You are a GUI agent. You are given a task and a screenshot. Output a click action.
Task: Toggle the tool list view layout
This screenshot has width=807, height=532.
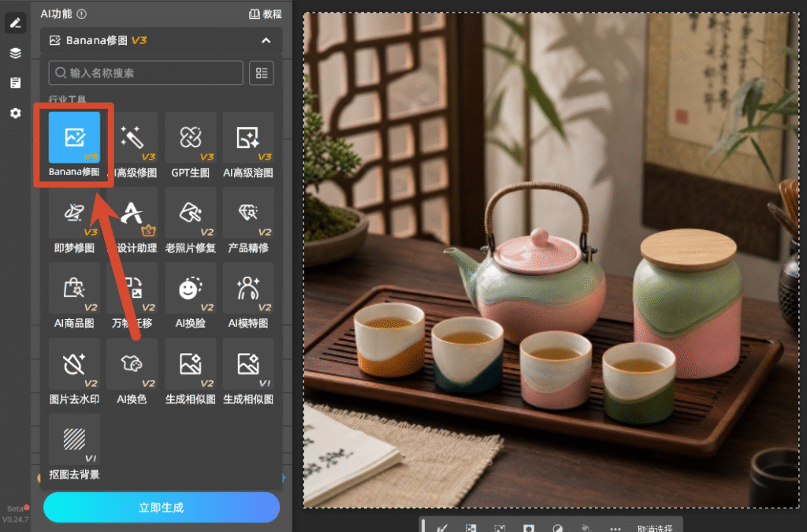[x=262, y=73]
